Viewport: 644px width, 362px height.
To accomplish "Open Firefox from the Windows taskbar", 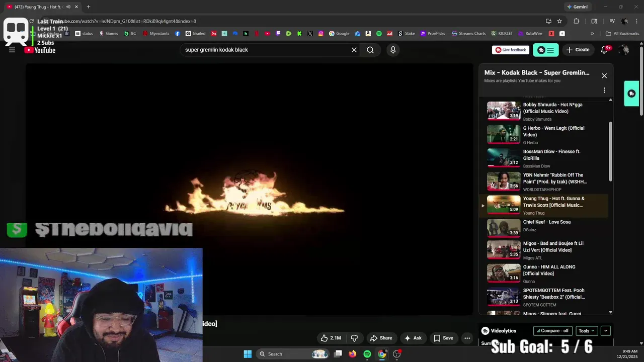I will (353, 354).
